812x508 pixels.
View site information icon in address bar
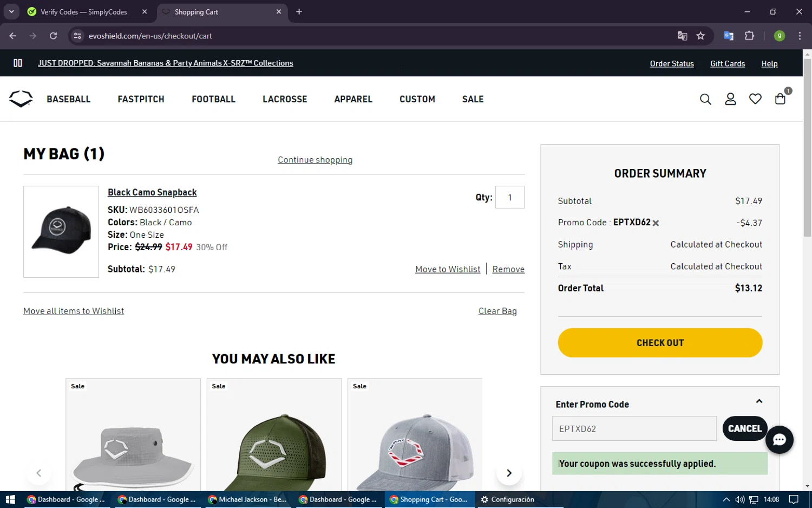(77, 36)
